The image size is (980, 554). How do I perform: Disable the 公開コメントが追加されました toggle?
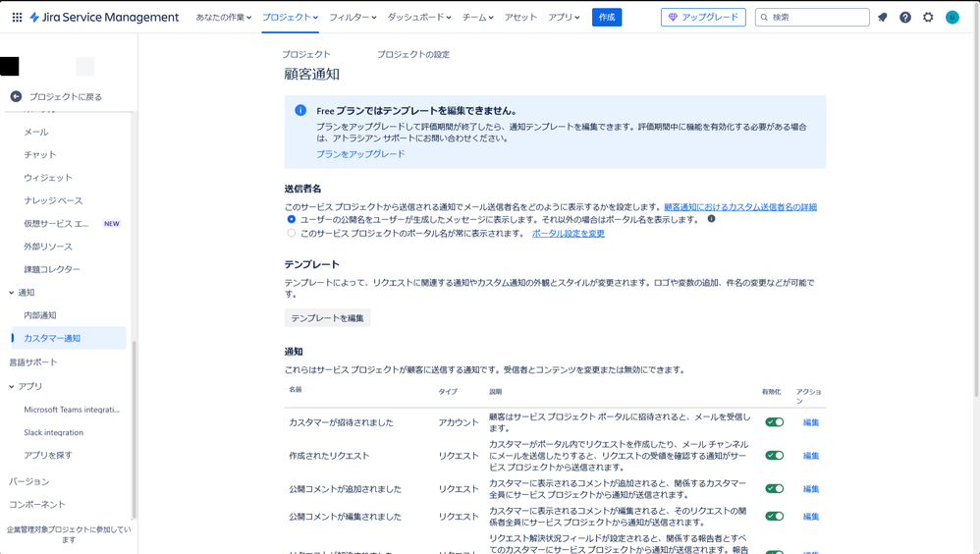coord(775,488)
